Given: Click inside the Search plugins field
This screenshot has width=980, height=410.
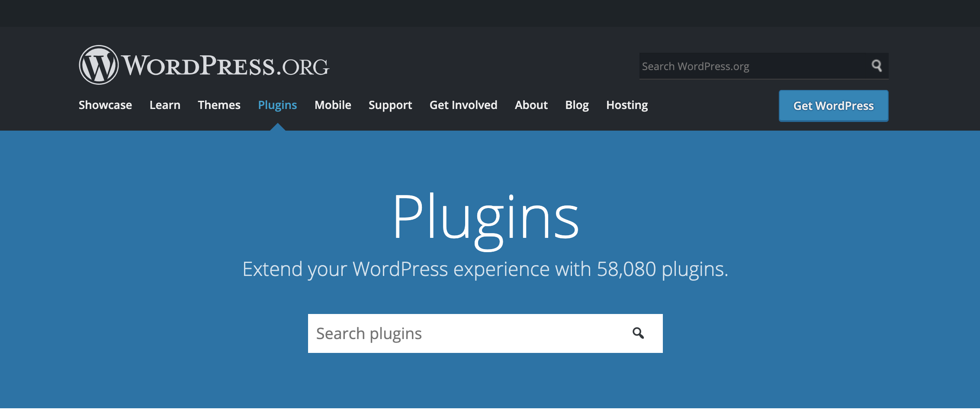Looking at the screenshot, I should pos(433,333).
